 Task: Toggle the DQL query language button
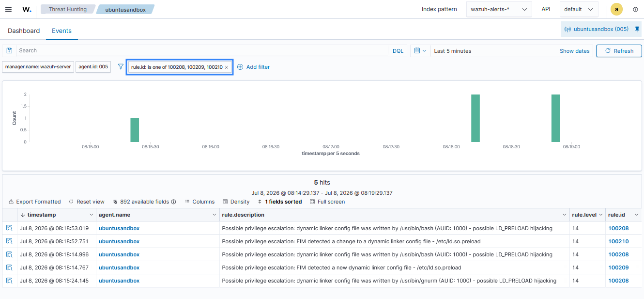click(398, 51)
